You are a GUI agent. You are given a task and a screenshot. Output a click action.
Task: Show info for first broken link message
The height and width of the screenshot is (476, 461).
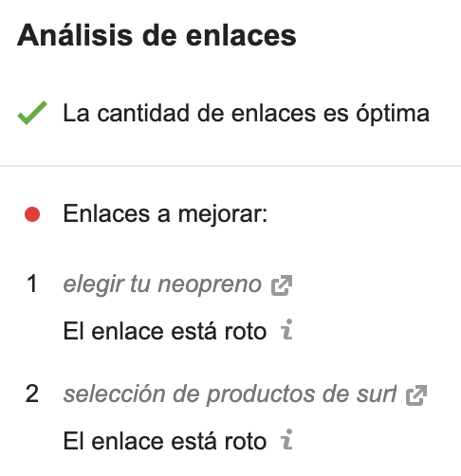(286, 329)
